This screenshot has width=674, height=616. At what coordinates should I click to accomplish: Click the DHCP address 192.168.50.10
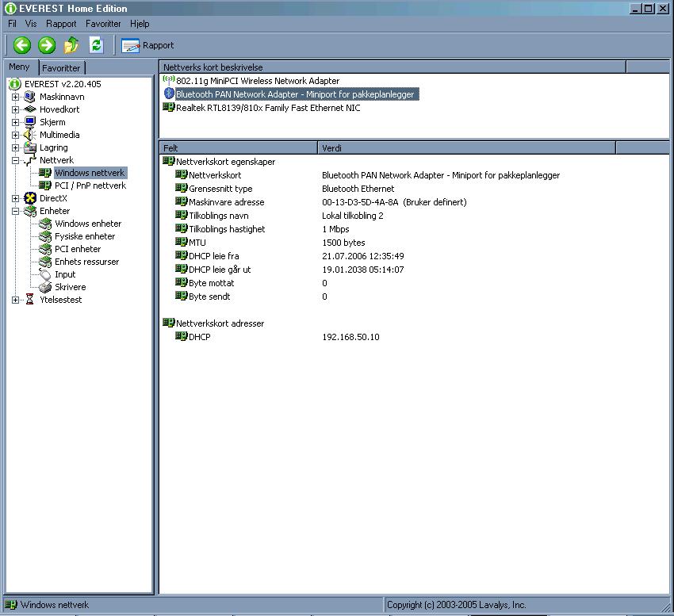(x=350, y=337)
